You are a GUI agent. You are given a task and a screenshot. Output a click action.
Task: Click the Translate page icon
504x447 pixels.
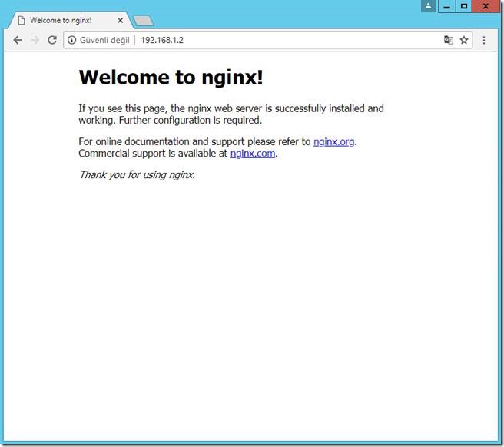tap(449, 40)
